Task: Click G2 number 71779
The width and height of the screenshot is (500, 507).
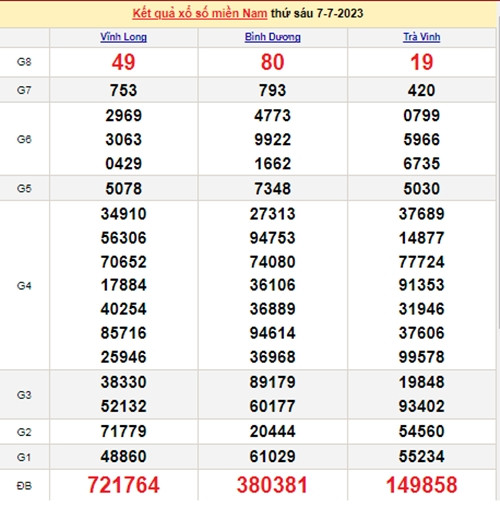Action: click(x=124, y=431)
